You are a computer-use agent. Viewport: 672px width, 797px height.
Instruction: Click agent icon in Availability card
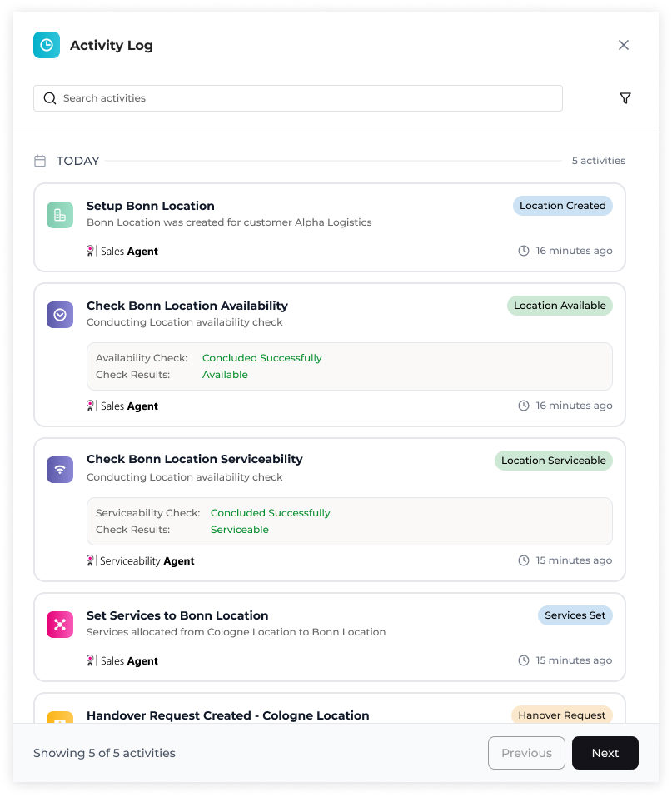pos(90,406)
